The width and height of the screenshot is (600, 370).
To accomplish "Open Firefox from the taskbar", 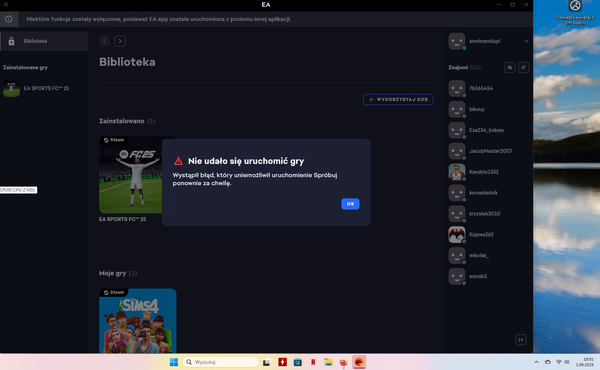I will pyautogui.click(x=343, y=362).
